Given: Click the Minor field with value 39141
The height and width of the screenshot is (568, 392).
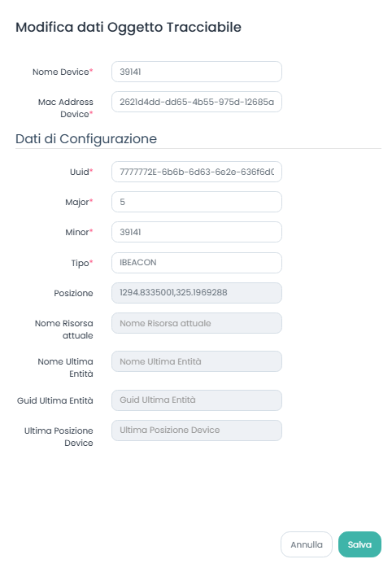Looking at the screenshot, I should click(197, 232).
